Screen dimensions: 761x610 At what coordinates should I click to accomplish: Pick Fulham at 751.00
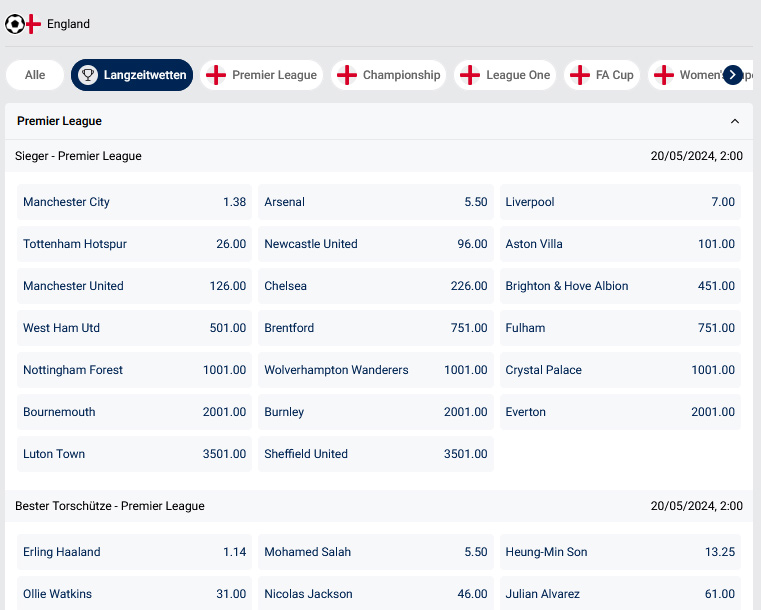(620, 328)
